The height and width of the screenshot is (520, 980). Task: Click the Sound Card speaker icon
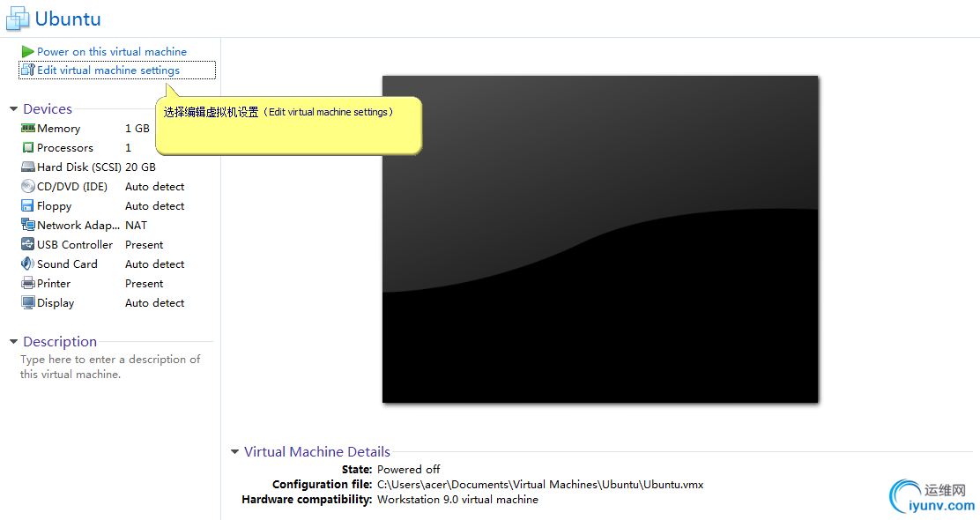28,264
